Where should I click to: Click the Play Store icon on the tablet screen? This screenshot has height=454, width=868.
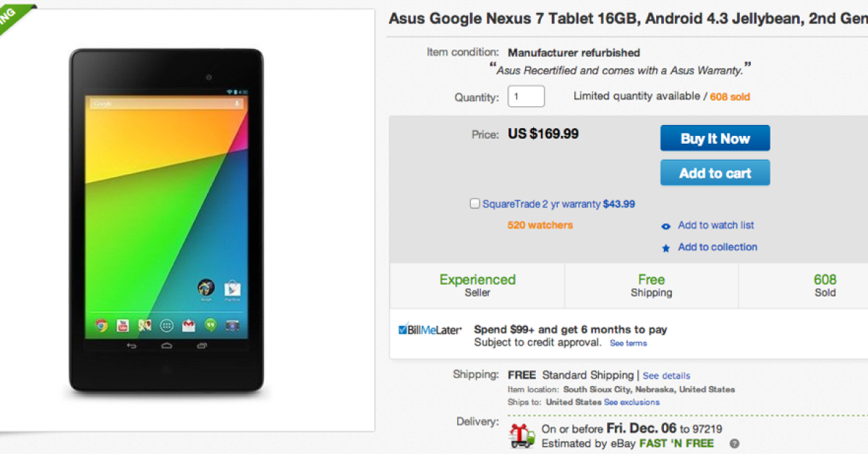pyautogui.click(x=231, y=288)
